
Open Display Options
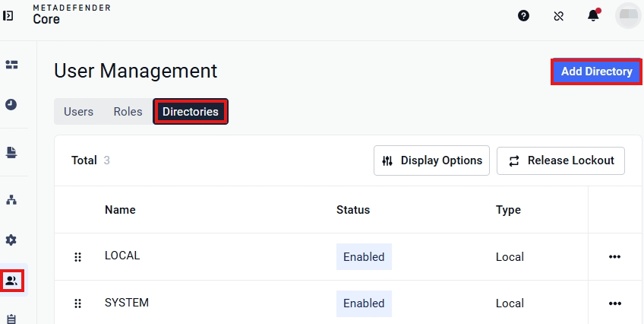point(431,160)
